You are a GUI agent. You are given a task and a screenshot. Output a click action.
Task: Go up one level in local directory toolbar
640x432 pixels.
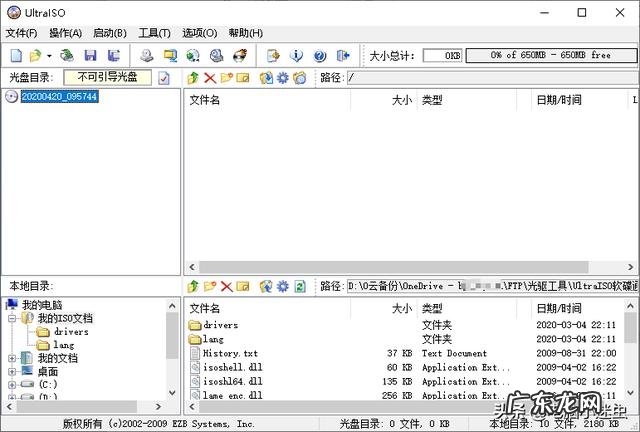[x=193, y=286]
